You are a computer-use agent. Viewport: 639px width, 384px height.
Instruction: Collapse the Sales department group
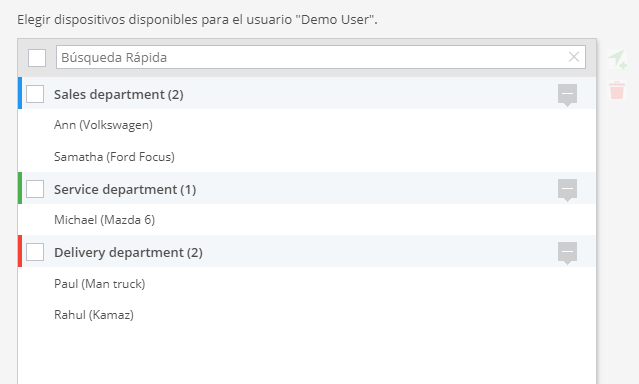click(567, 95)
